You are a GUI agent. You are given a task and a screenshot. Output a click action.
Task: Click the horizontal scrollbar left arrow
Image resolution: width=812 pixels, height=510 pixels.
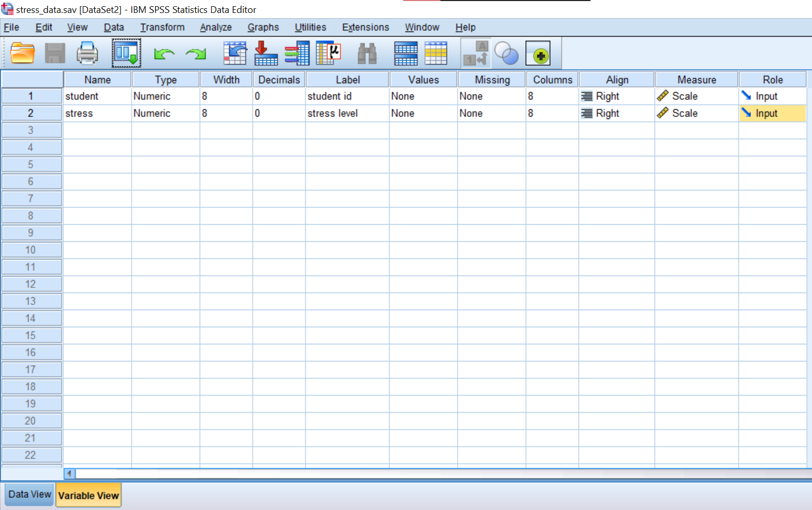[69, 474]
